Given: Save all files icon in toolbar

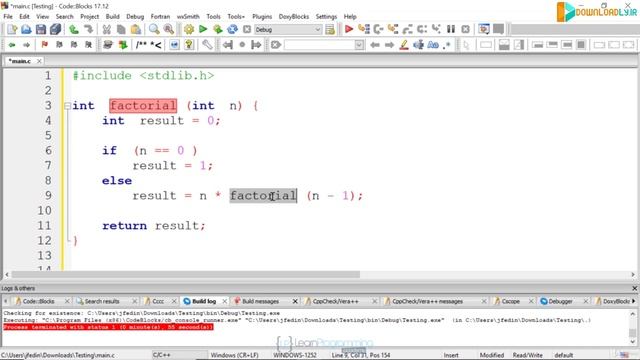Looking at the screenshot, I should click(x=56, y=29).
